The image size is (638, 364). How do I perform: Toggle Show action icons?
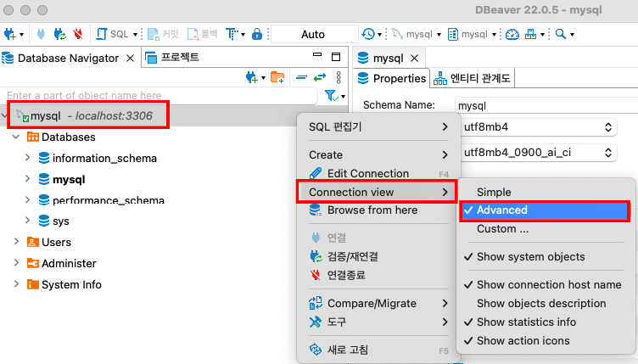click(546, 341)
